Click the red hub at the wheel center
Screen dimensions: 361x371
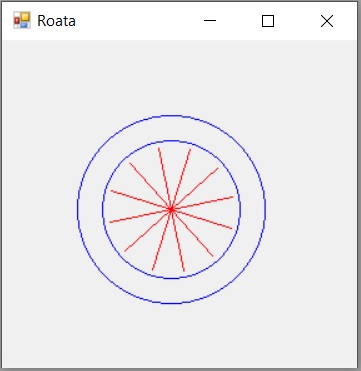tap(171, 209)
